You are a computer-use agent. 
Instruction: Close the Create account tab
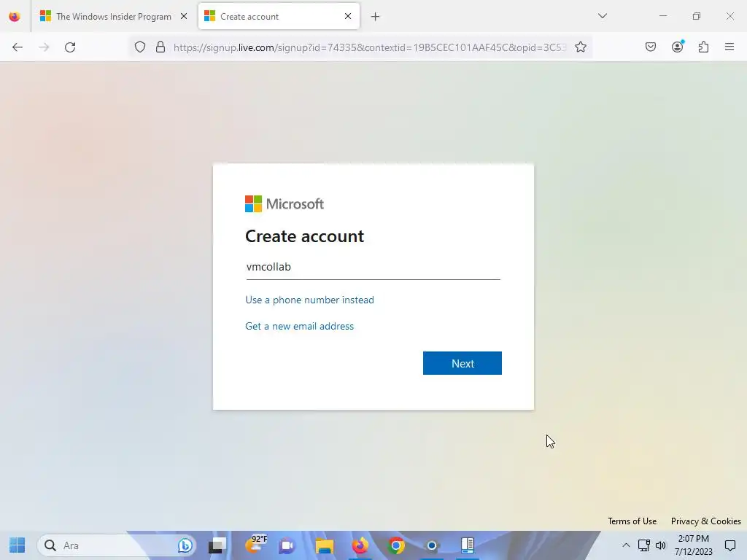point(348,16)
